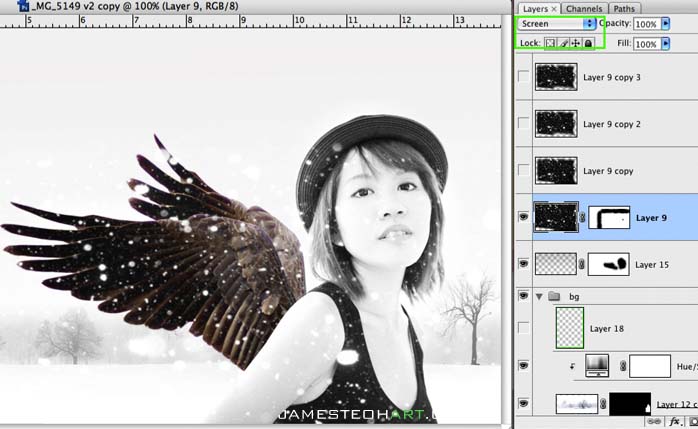Viewport: 698px width, 429px height.
Task: Switch to the Layers tab
Action: click(x=535, y=9)
